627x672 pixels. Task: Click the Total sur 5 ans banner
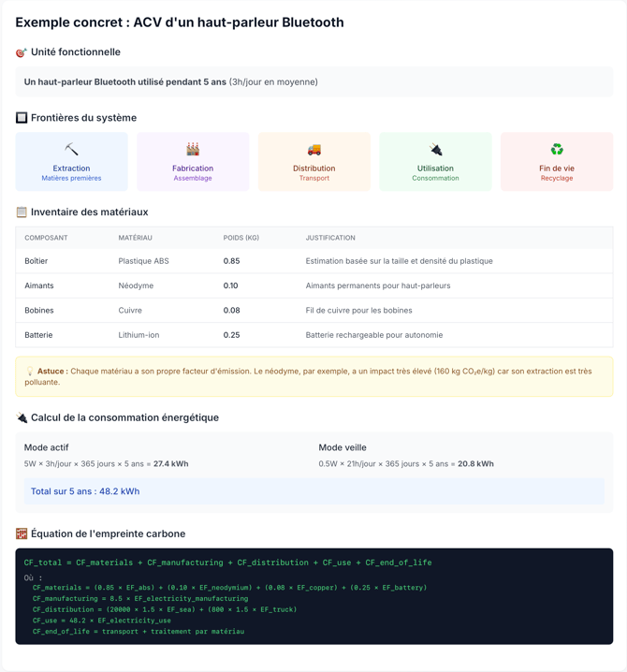(x=313, y=491)
